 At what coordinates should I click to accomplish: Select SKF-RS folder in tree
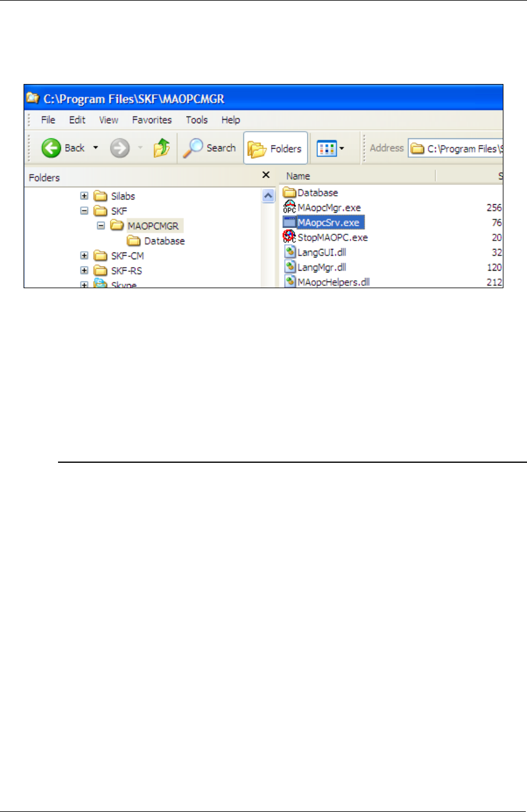[118, 271]
